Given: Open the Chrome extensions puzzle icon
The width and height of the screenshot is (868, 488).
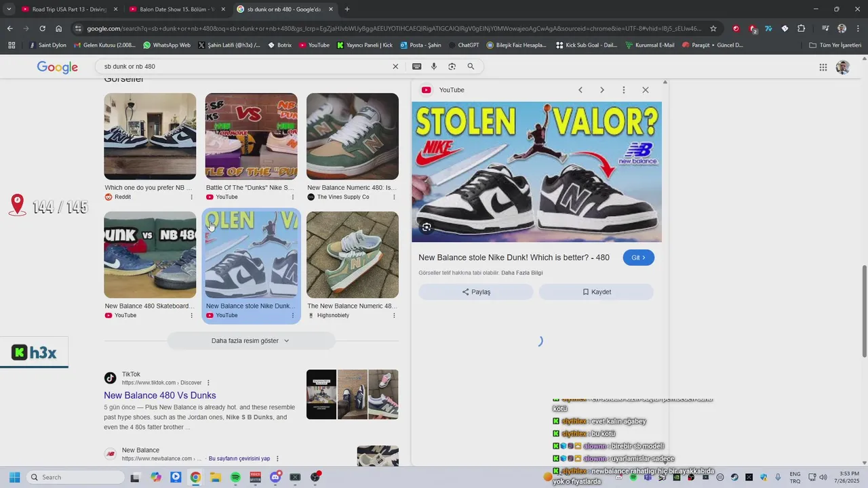Looking at the screenshot, I should 802,28.
